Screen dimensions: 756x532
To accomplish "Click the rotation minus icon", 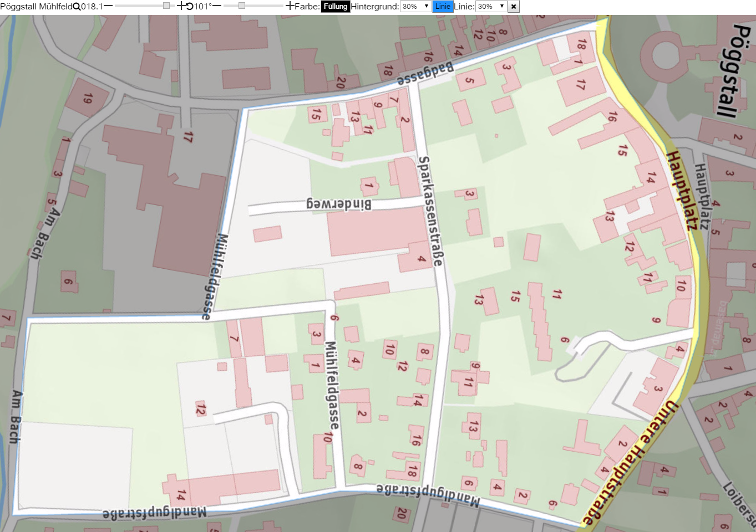I will pos(217,6).
